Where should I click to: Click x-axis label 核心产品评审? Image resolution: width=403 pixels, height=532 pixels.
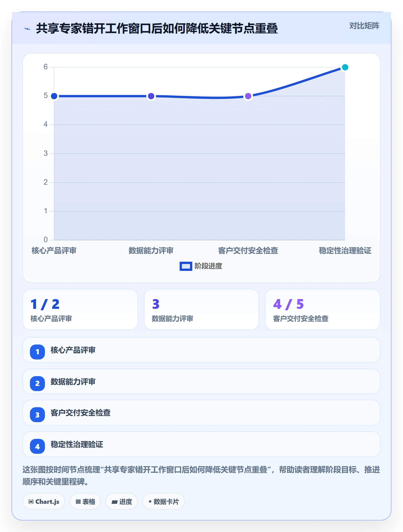(x=54, y=250)
